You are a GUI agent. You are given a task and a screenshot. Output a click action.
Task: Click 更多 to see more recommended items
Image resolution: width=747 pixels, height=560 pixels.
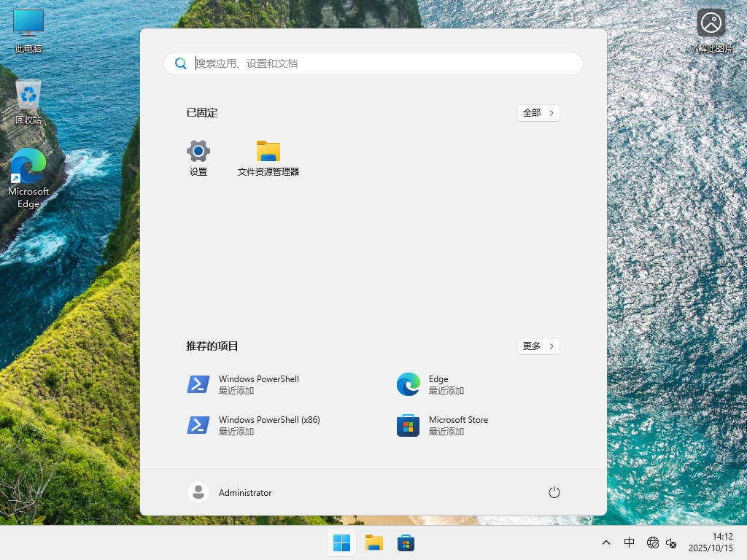(538, 346)
